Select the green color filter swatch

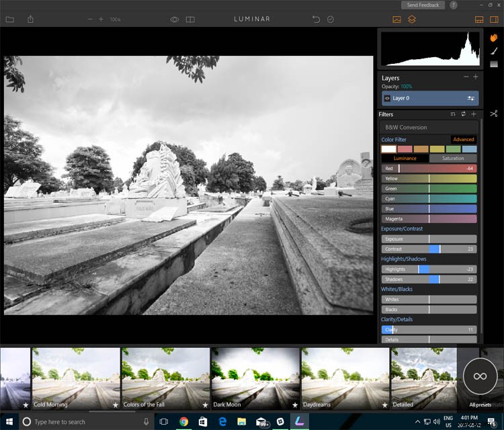pyautogui.click(x=453, y=149)
